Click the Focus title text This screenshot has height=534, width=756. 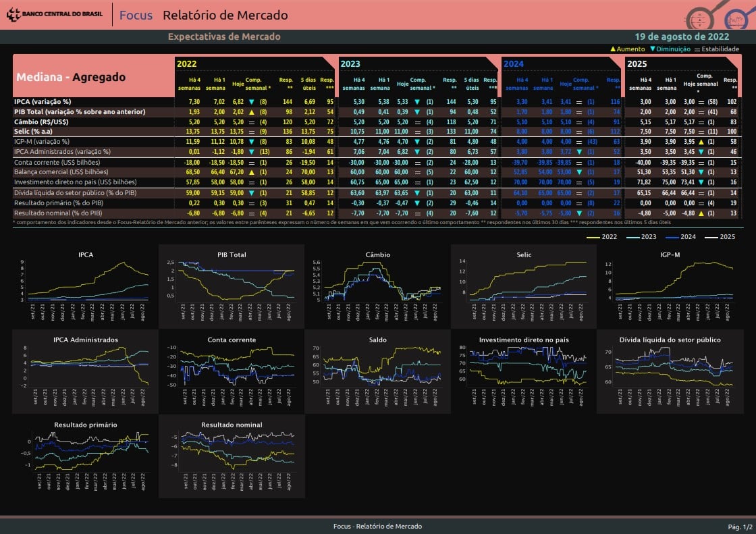[136, 16]
